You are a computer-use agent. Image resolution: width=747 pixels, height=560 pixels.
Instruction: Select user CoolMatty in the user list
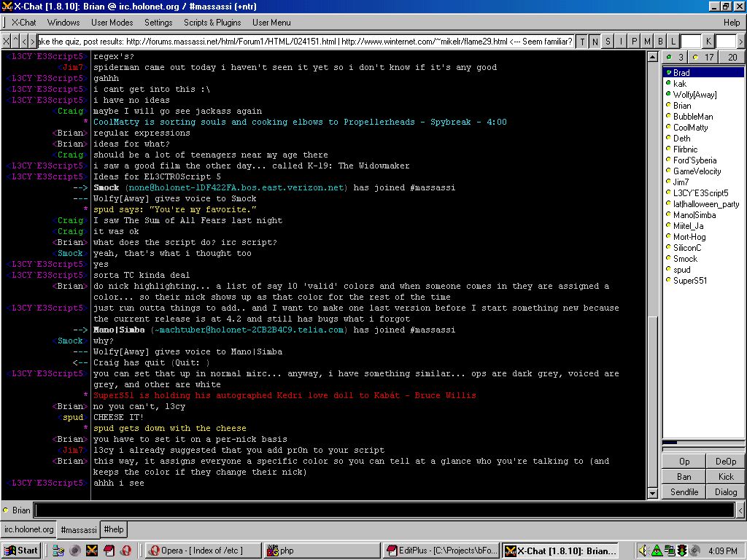pyautogui.click(x=703, y=127)
